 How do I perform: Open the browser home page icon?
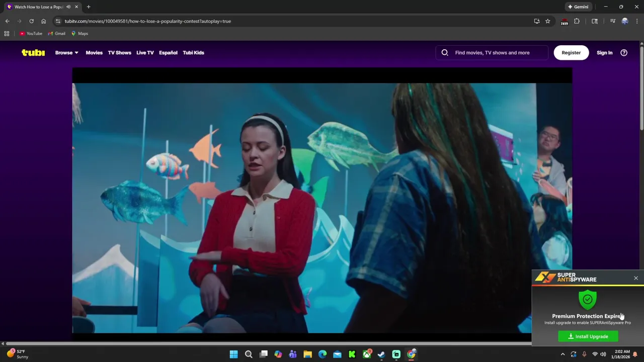pos(43,21)
